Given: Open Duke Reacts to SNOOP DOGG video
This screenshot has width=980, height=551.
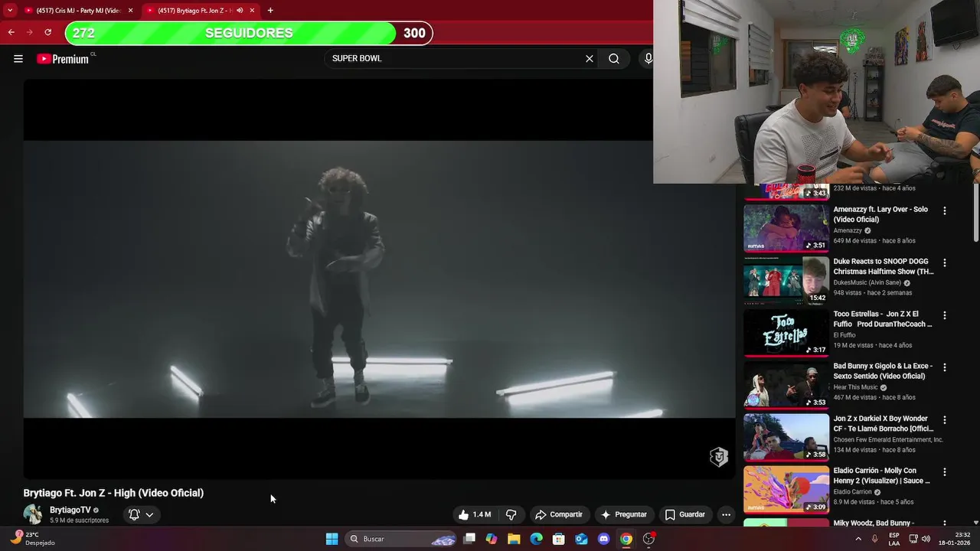Looking at the screenshot, I should click(x=883, y=266).
